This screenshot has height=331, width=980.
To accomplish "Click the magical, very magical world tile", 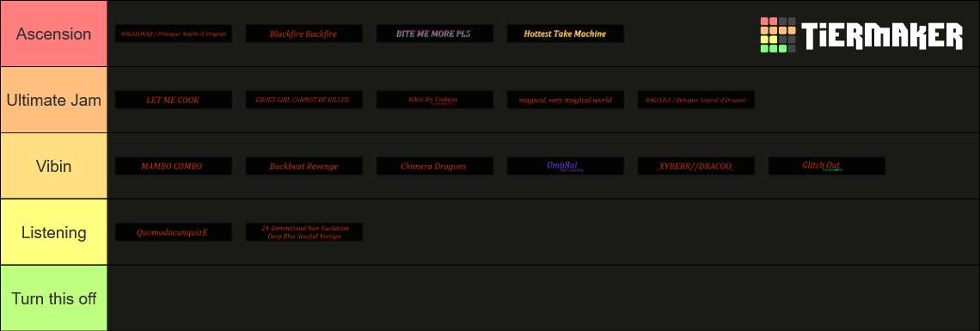I will (565, 100).
